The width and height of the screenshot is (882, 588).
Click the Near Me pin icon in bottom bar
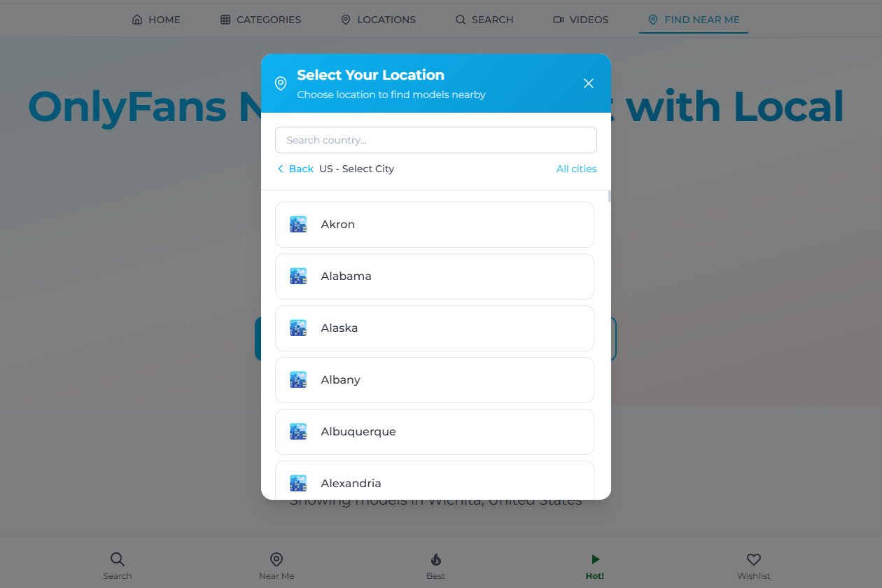coord(276,559)
